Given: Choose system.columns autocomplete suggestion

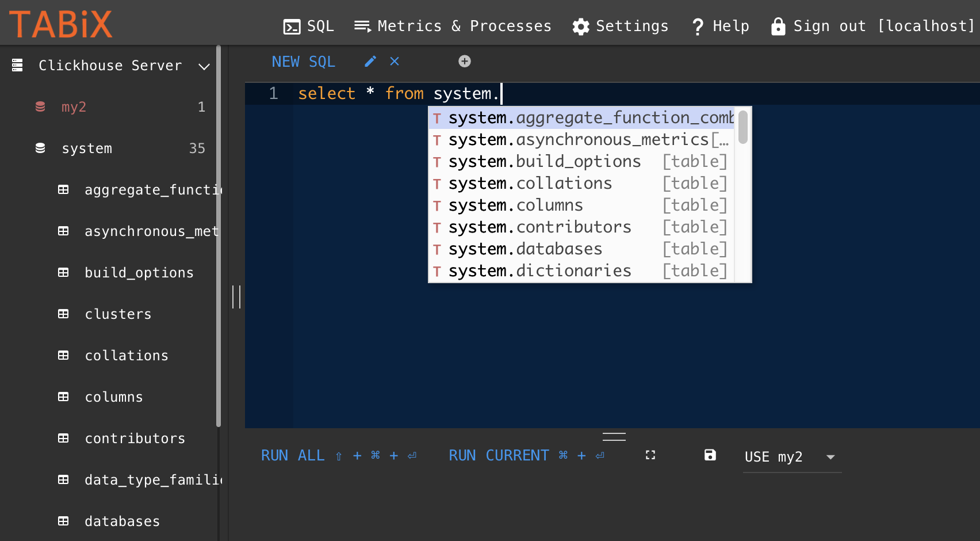Looking at the screenshot, I should pyautogui.click(x=582, y=205).
